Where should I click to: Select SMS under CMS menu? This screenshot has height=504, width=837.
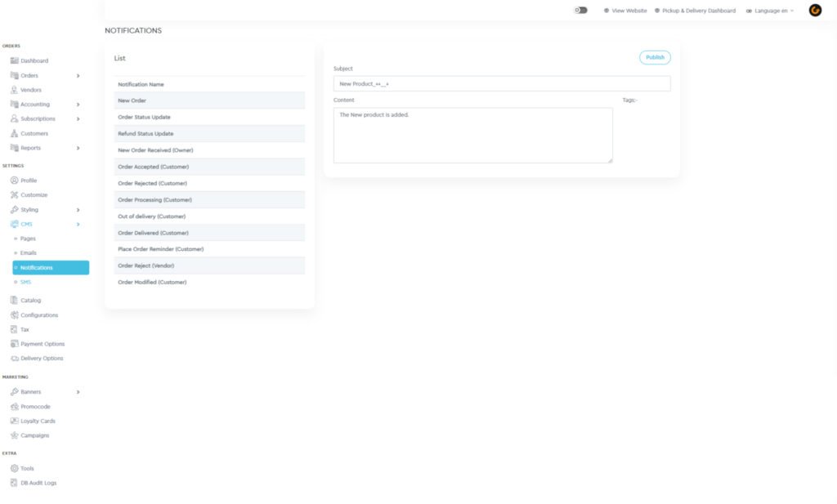coord(25,282)
